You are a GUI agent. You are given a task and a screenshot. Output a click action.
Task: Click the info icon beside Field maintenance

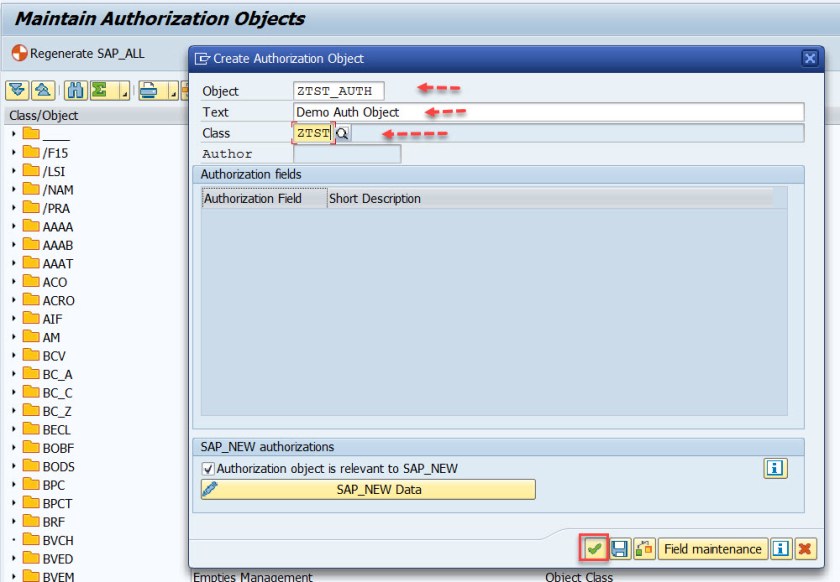pyautogui.click(x=780, y=548)
